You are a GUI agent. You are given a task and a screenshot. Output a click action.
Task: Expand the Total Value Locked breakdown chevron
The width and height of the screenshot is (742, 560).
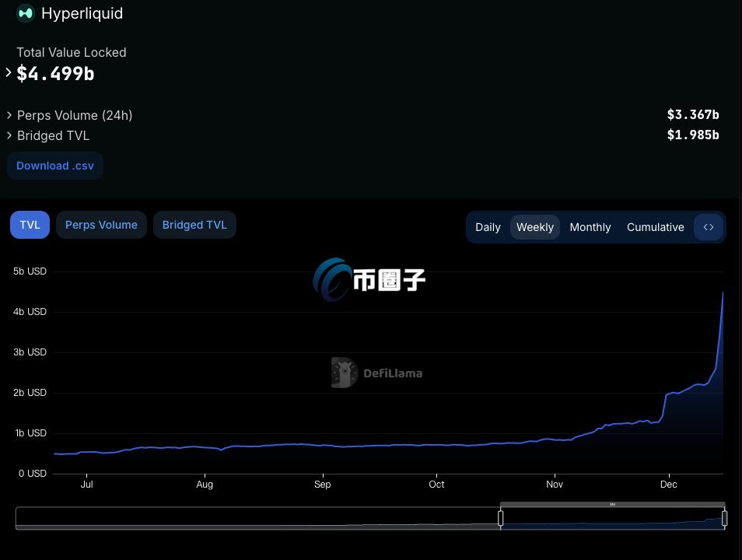pyautogui.click(x=8, y=72)
